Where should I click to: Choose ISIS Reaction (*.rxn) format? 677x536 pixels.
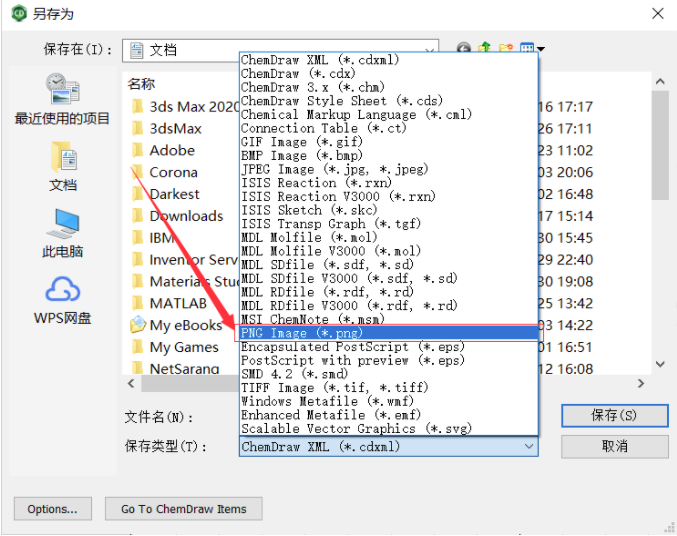[389, 183]
